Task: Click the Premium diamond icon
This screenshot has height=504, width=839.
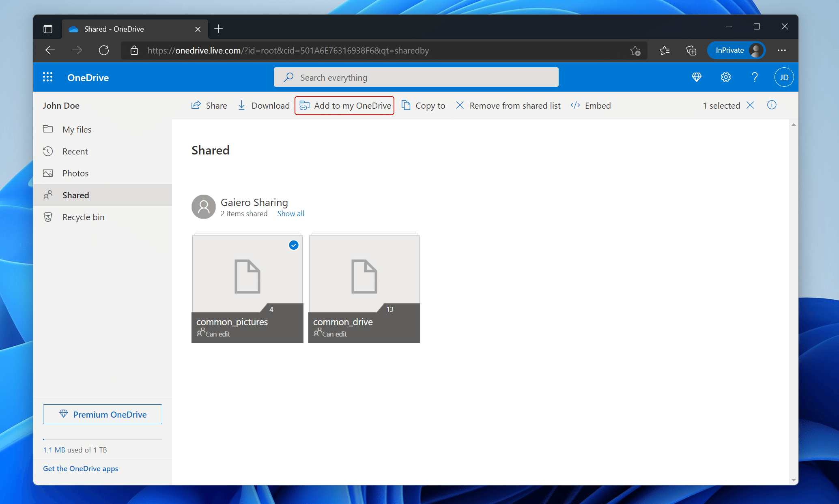Action: click(x=697, y=77)
